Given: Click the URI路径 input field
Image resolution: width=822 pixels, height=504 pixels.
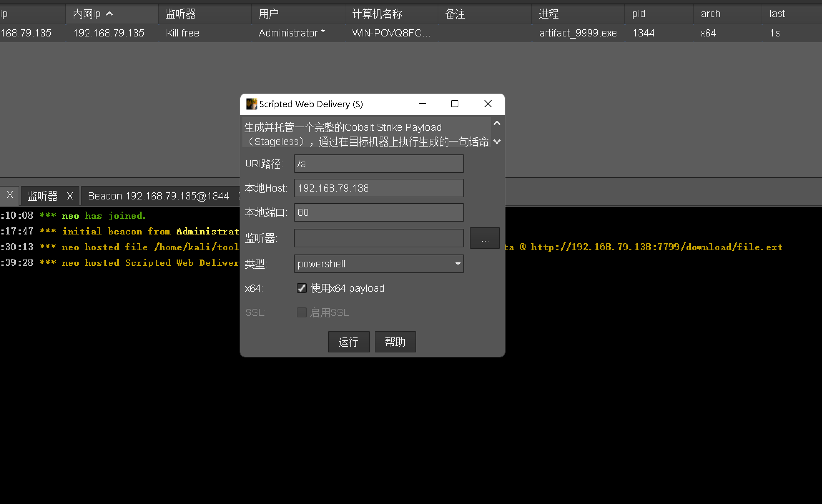Looking at the screenshot, I should coord(379,164).
